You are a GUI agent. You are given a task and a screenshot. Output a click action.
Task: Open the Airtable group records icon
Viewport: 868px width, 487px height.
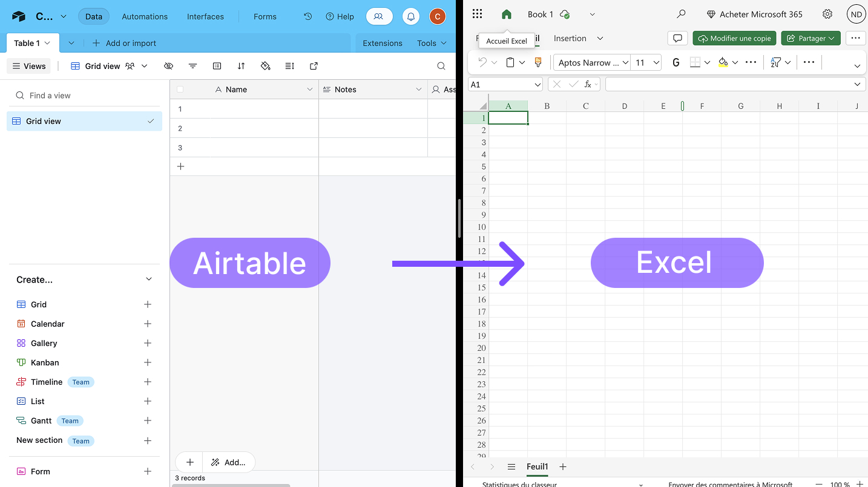217,66
